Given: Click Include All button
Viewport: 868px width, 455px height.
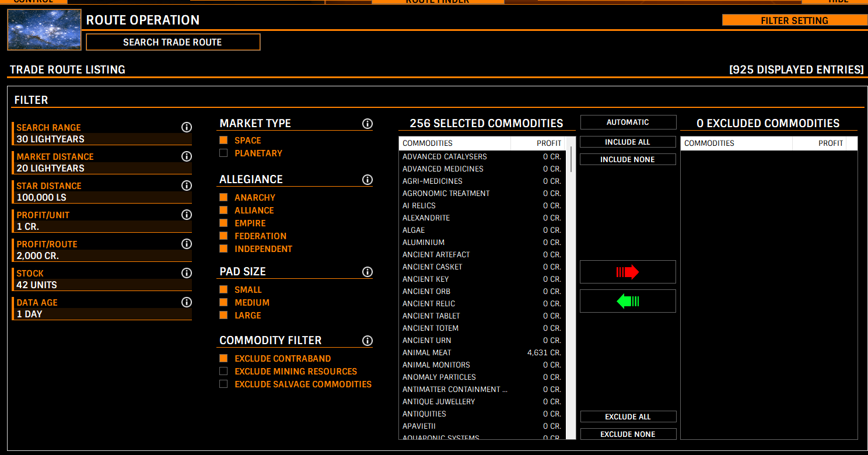Looking at the screenshot, I should (628, 142).
